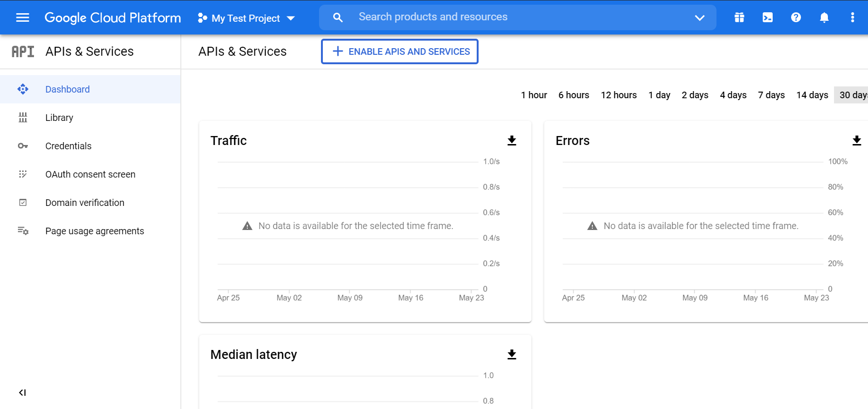Image resolution: width=868 pixels, height=409 pixels.
Task: Open notifications bell icon
Action: click(824, 17)
